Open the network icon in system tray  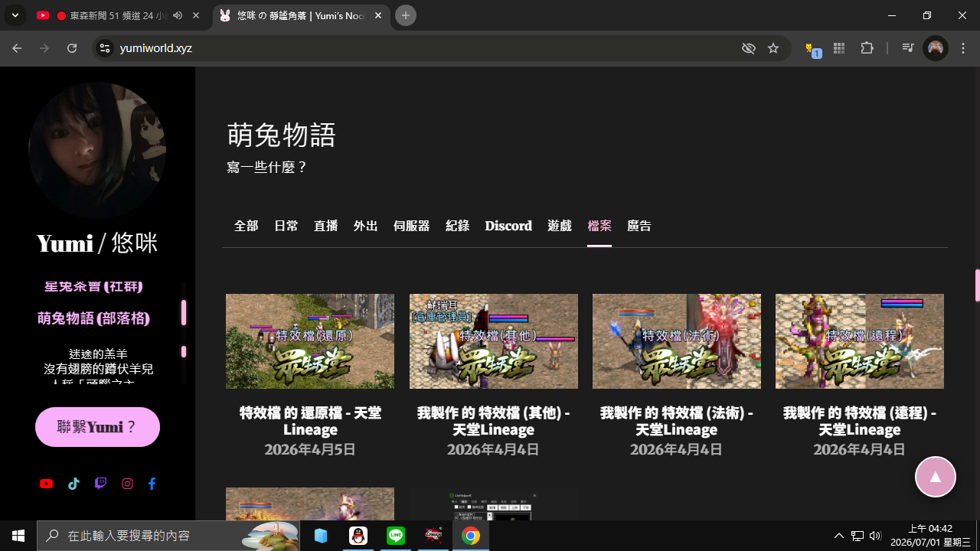tap(857, 536)
